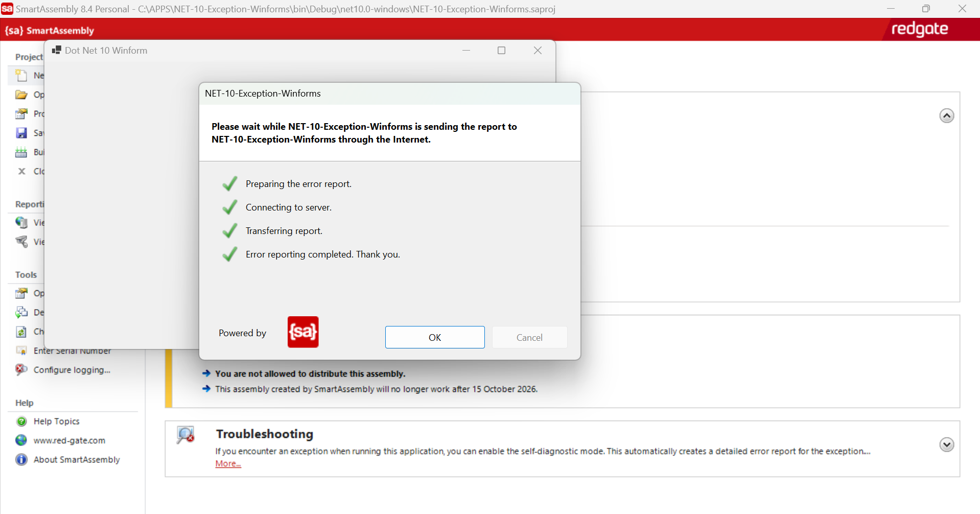980x514 pixels.
Task: Click 'Transferring report.' status line
Action: pos(284,231)
